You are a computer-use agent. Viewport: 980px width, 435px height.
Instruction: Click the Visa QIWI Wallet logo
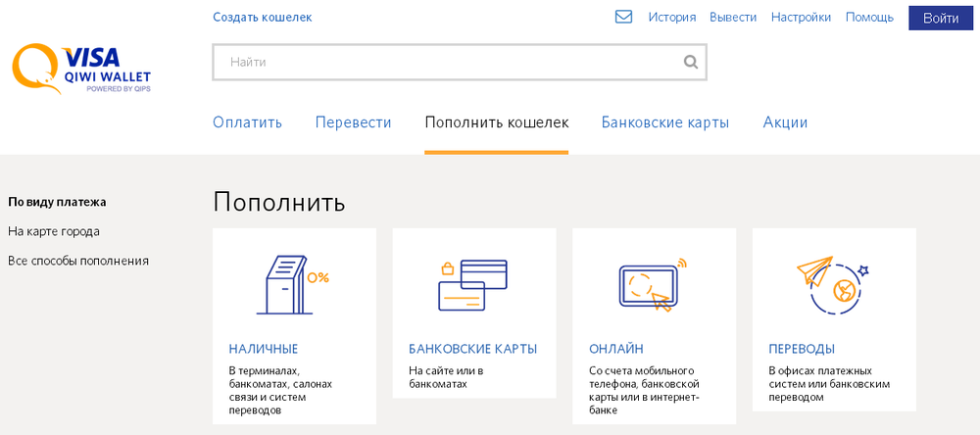[81, 69]
